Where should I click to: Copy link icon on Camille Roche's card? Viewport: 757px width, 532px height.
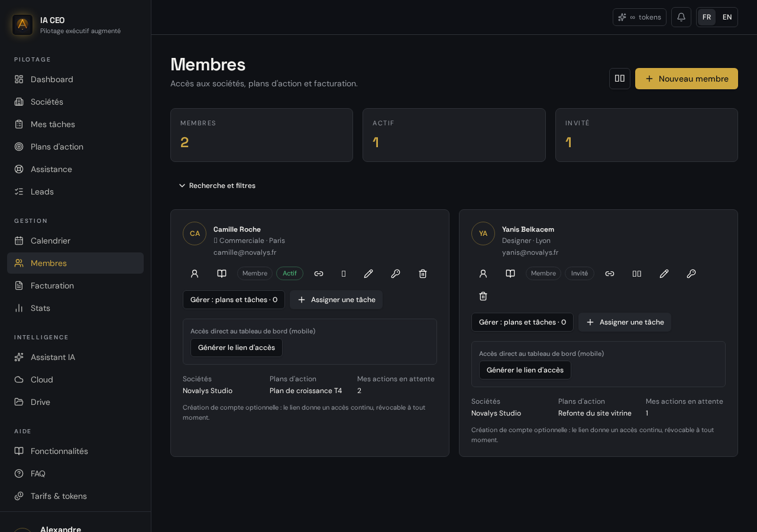coord(319,274)
